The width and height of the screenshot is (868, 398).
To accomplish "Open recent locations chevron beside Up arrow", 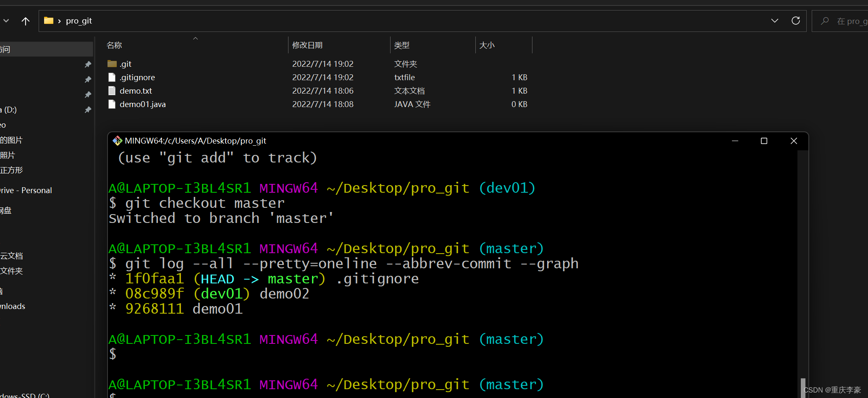I will click(6, 21).
